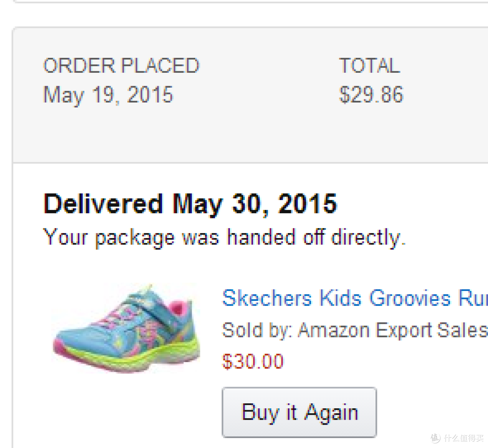
Task: Click the TOTAL column label
Action: [x=370, y=65]
